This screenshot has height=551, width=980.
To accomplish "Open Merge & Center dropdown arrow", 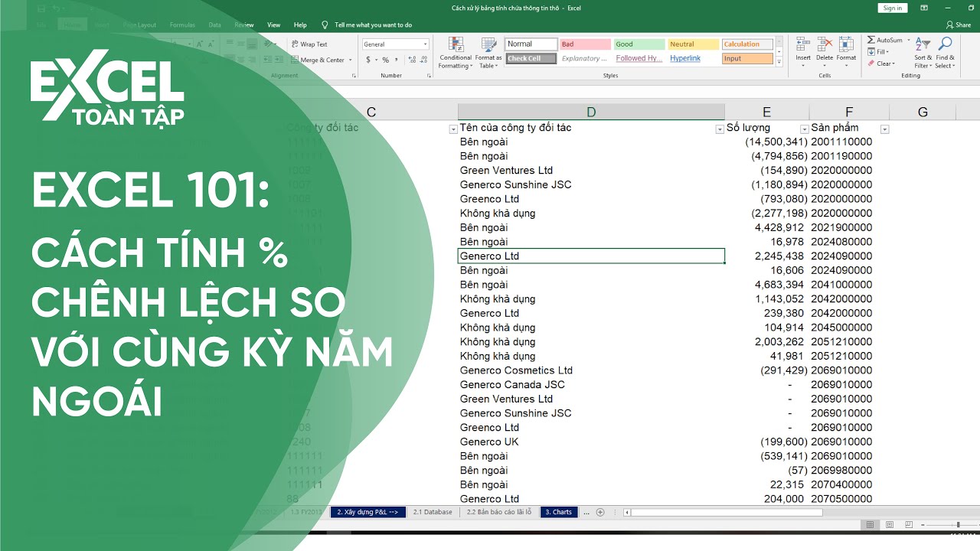I will click(x=351, y=60).
